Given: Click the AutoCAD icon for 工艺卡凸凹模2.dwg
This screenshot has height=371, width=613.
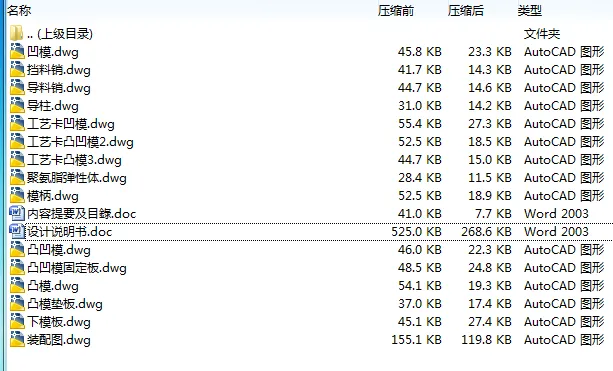Looking at the screenshot, I should [17, 142].
